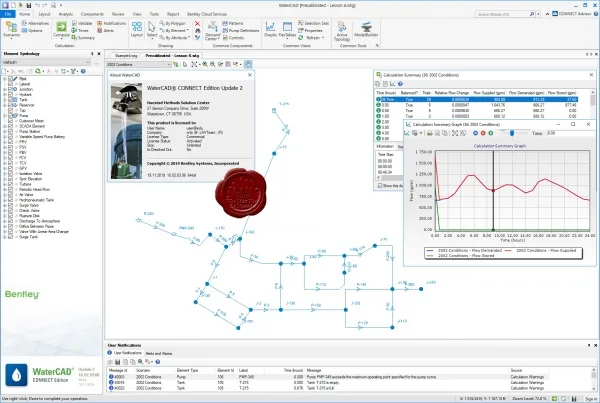Expand the Junction tree node

click(x=5, y=89)
